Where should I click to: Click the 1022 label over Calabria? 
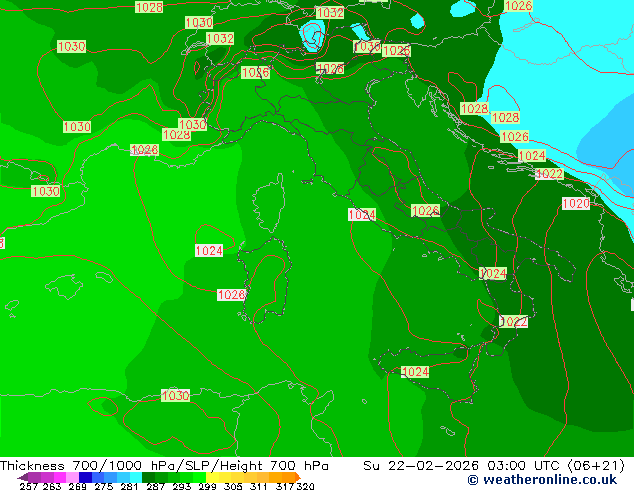click(514, 321)
